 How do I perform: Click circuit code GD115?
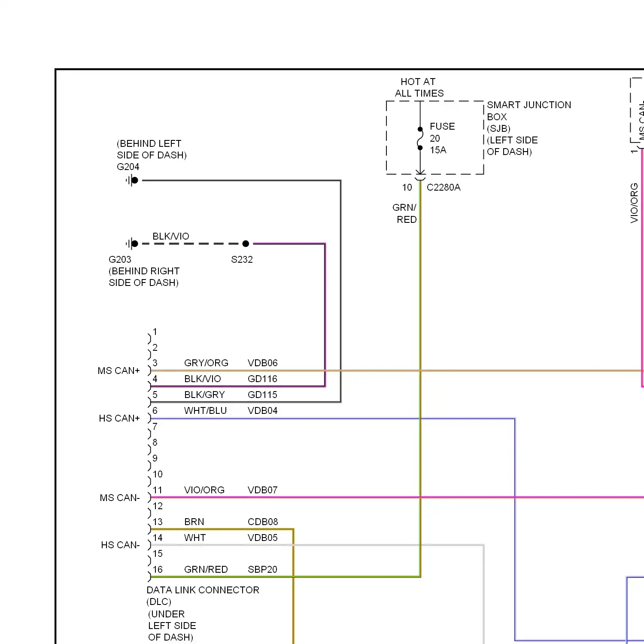click(262, 395)
